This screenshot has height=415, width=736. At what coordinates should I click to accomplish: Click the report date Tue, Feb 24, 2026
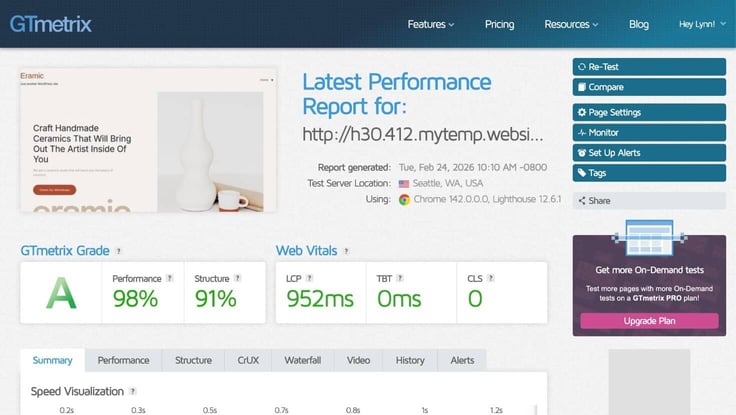click(473, 167)
